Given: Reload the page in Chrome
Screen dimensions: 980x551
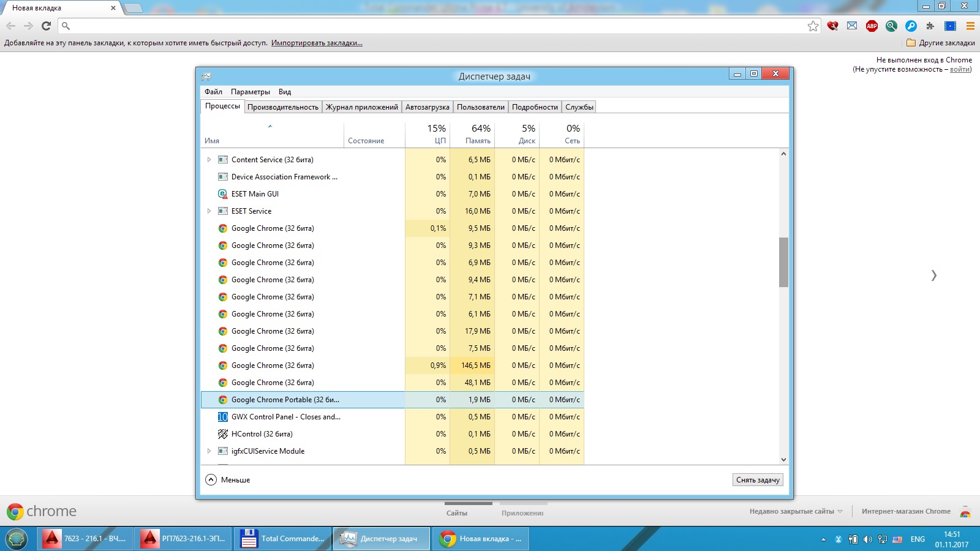Looking at the screenshot, I should (46, 26).
